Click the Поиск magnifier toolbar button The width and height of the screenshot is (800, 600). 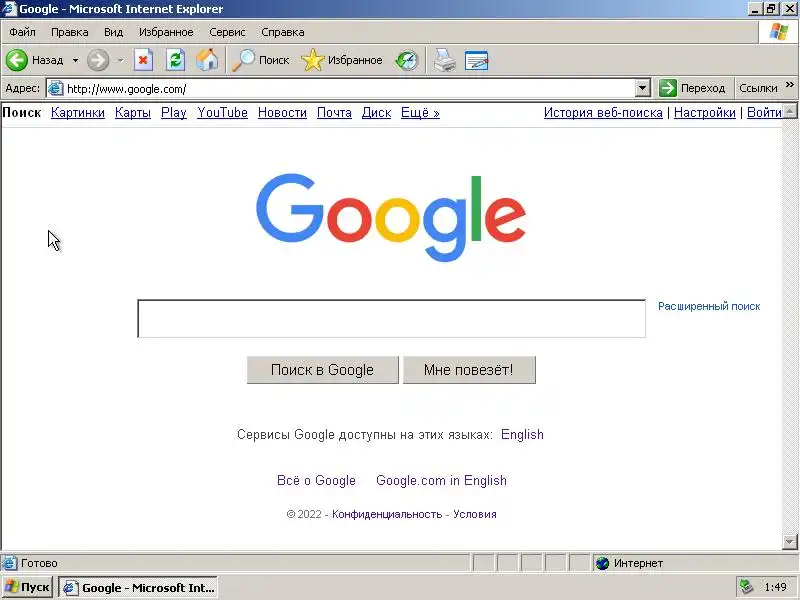pos(261,60)
